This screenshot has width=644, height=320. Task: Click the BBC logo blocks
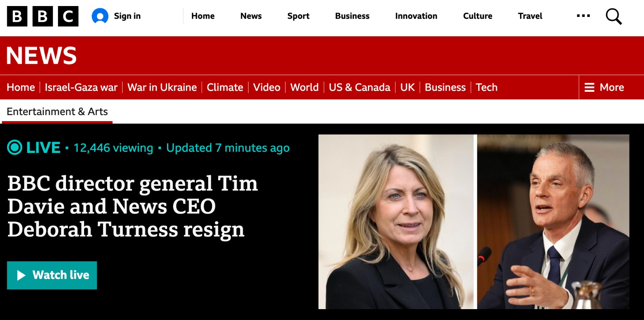(43, 17)
